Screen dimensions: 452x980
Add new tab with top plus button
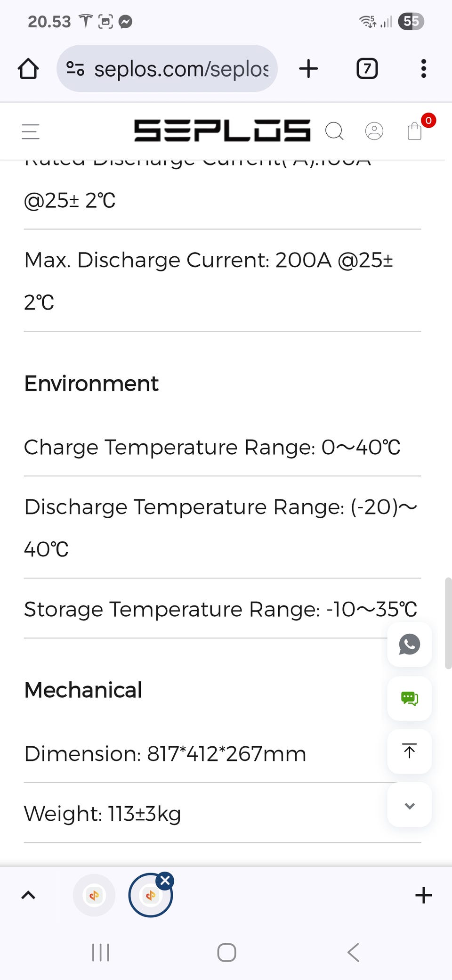[308, 69]
